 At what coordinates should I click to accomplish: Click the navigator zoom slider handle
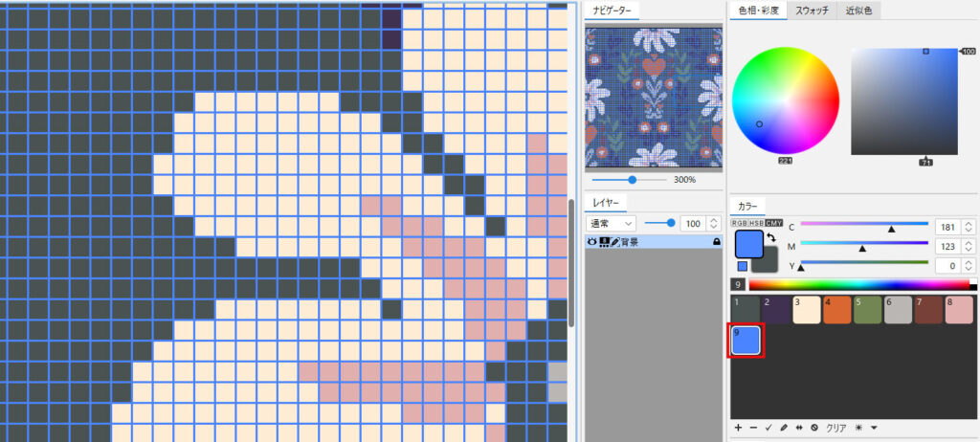tap(632, 179)
